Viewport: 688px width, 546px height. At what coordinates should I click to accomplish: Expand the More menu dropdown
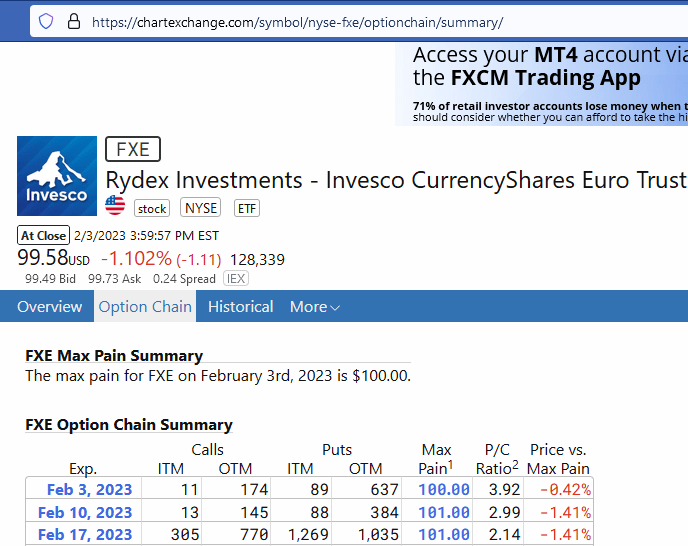314,307
